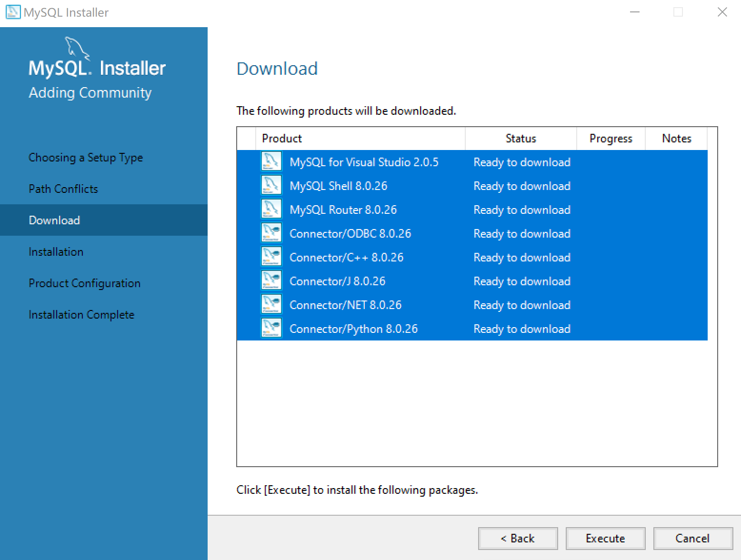
Task: Open the Path Conflicts step
Action: pos(63,189)
